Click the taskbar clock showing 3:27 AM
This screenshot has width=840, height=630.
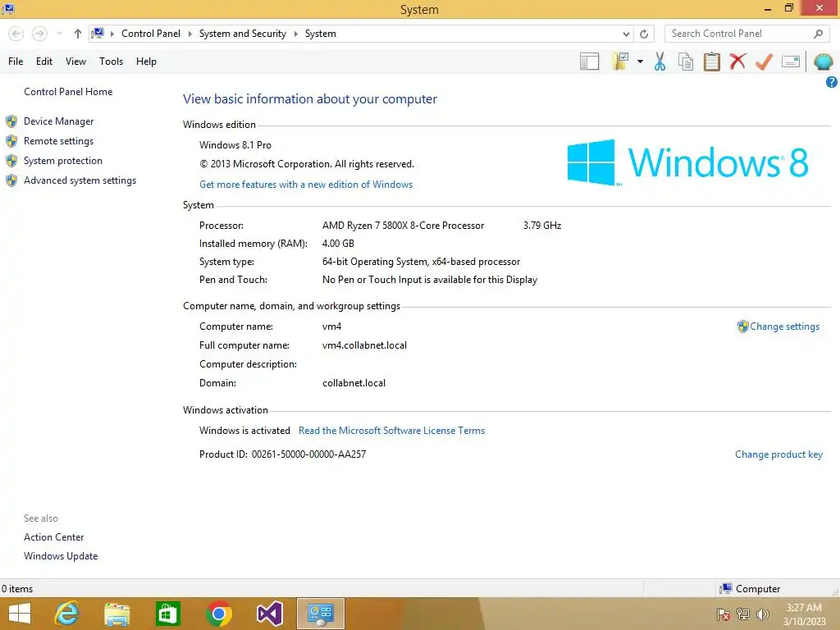[x=804, y=614]
